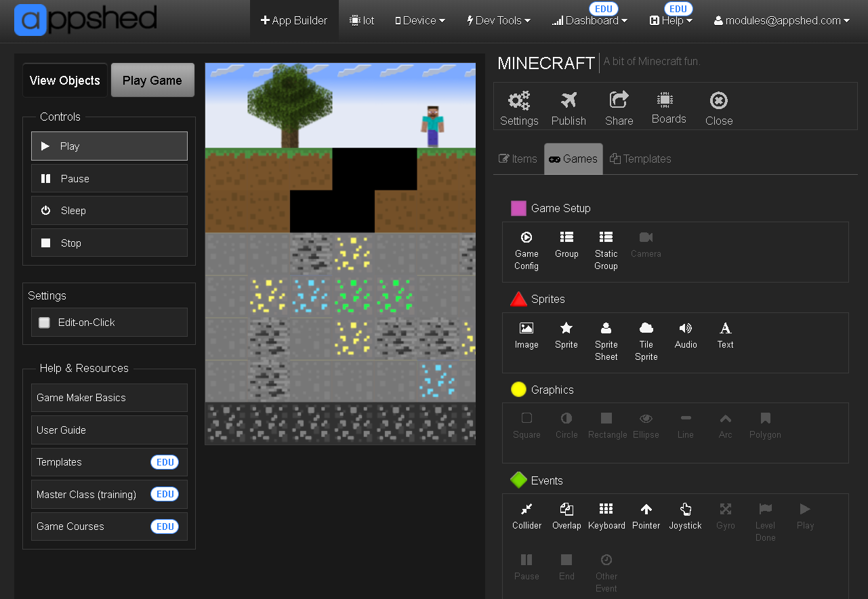This screenshot has height=599, width=868.
Task: Click the MINECRAFT app title
Action: (546, 63)
